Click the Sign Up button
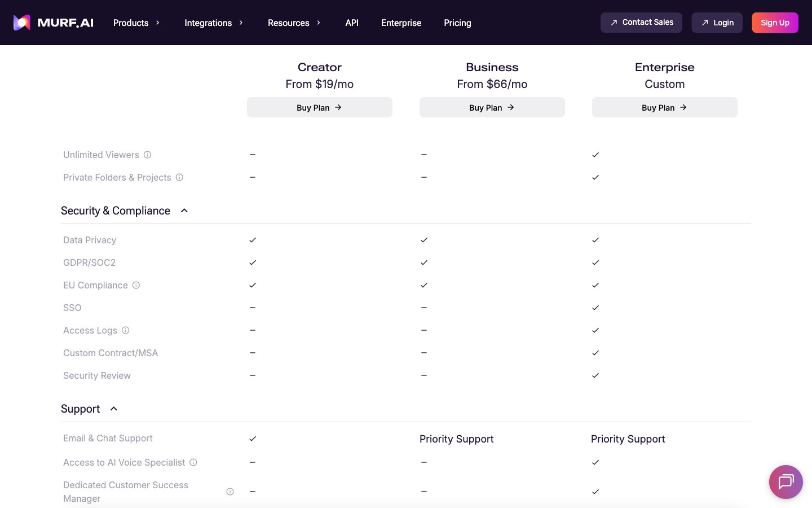Viewport: 812px width, 508px height. (775, 23)
